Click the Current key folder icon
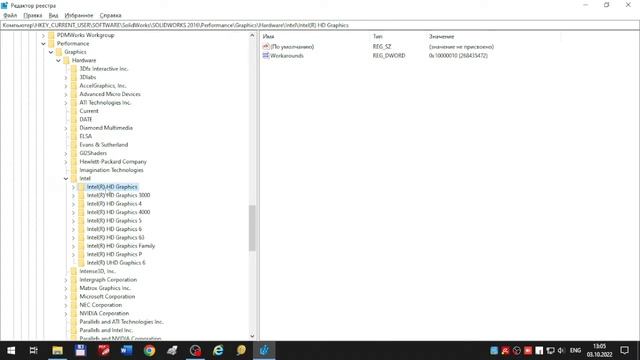Image resolution: width=640 pixels, height=360 pixels. tap(74, 111)
